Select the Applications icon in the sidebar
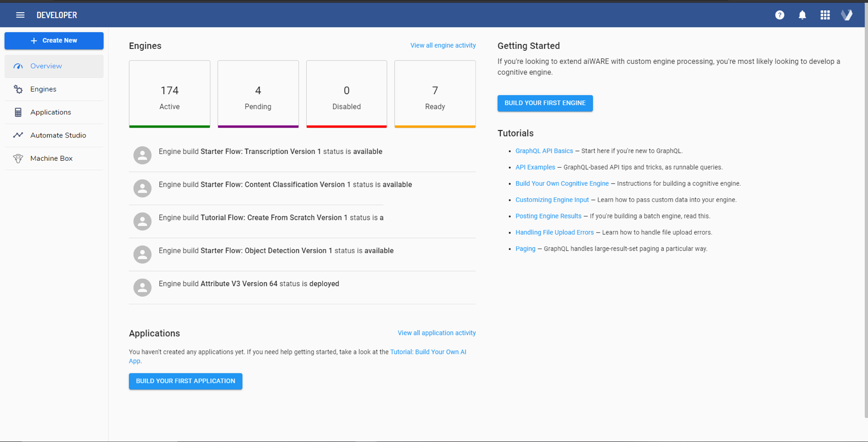The image size is (868, 442). click(18, 112)
